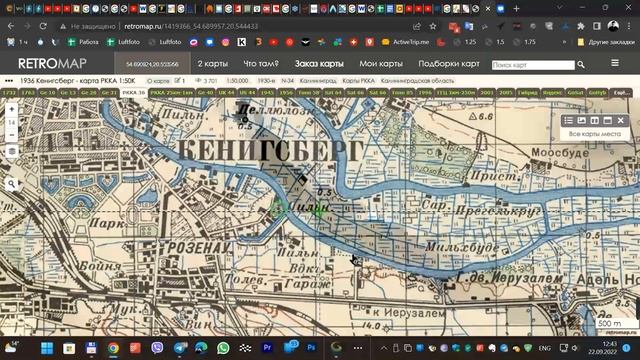Select the Гибрид map tab

click(527, 93)
